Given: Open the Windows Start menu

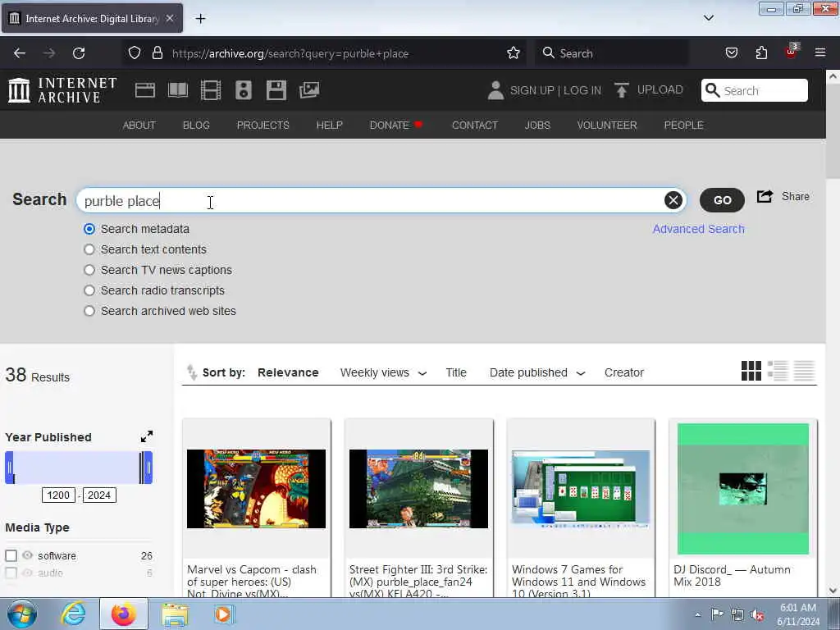Looking at the screenshot, I should pyautogui.click(x=22, y=614).
